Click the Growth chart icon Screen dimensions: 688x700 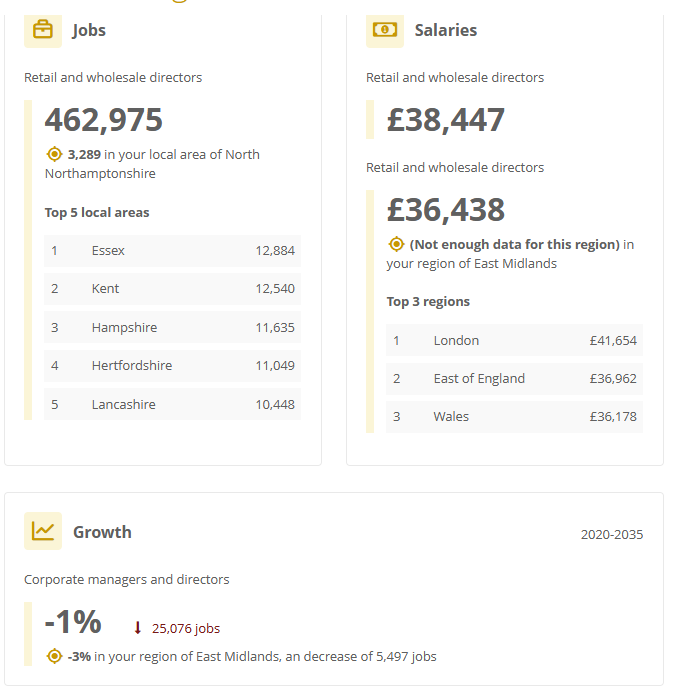(x=43, y=531)
